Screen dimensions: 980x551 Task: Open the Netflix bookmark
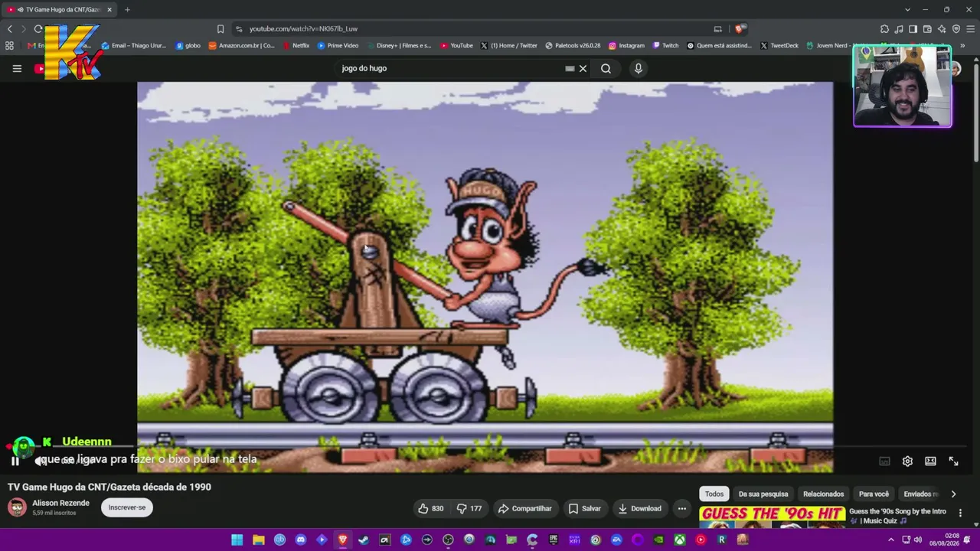[296, 45]
